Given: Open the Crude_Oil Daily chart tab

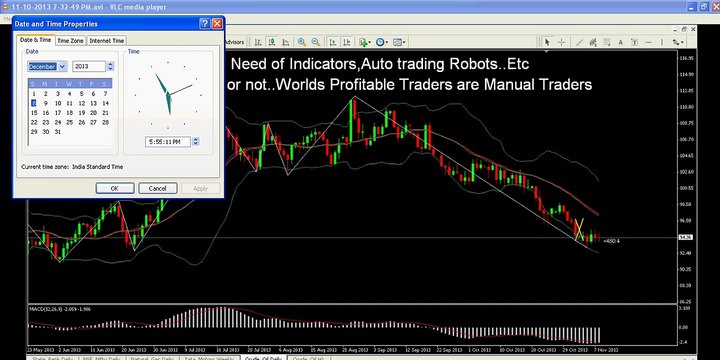Looking at the screenshot, I should coord(264,358).
